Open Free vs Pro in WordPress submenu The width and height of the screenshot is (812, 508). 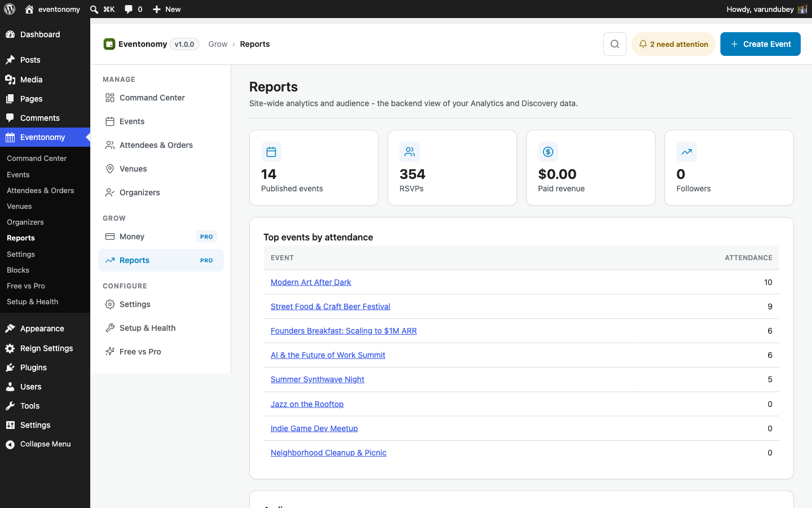coord(26,286)
